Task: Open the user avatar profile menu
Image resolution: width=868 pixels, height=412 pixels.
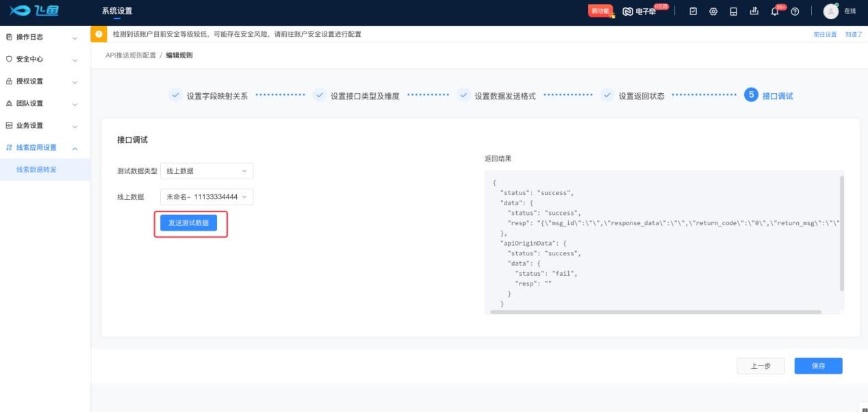Action: pyautogui.click(x=830, y=11)
